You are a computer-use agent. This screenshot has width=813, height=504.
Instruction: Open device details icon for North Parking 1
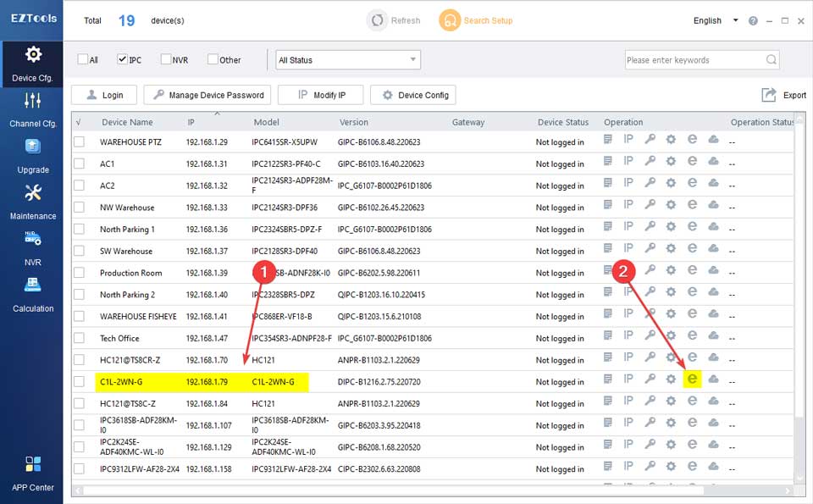click(x=608, y=229)
